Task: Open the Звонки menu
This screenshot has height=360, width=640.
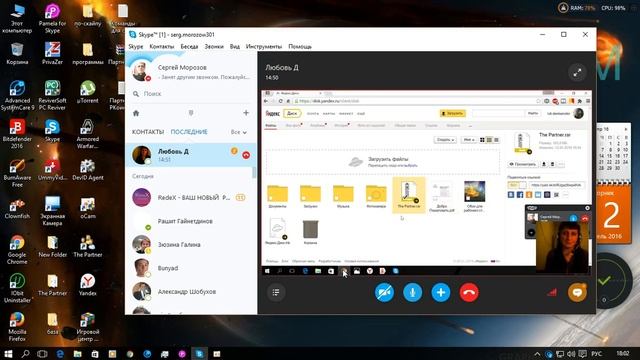Action: (x=214, y=47)
